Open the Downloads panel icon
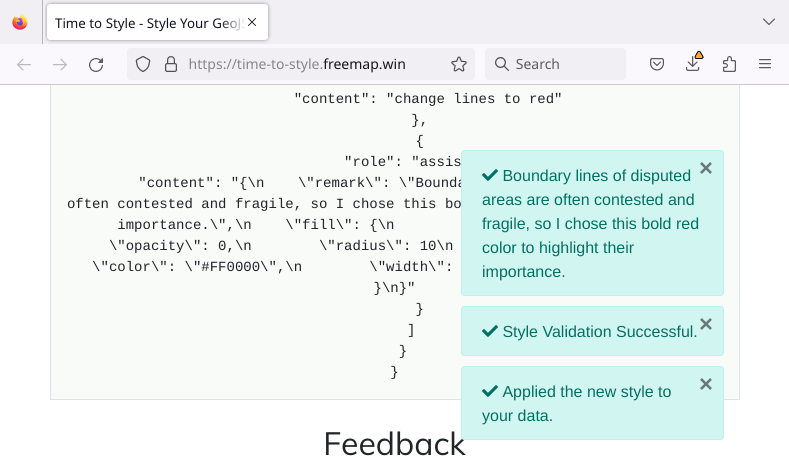 coord(693,63)
